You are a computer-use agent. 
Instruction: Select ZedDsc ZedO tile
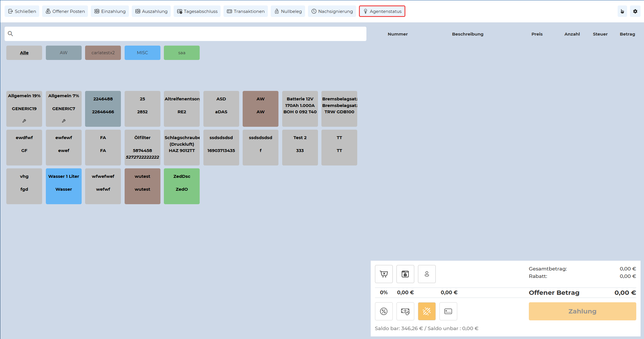182,186
